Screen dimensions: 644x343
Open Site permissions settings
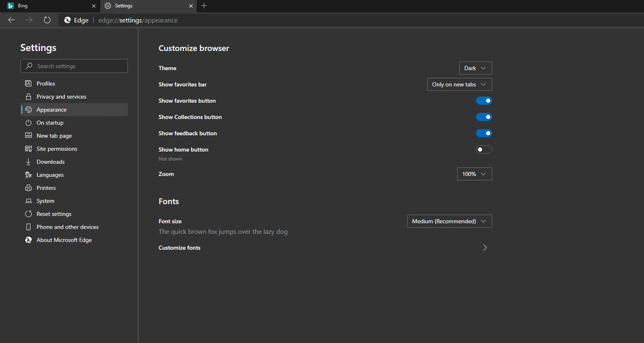tap(74, 149)
